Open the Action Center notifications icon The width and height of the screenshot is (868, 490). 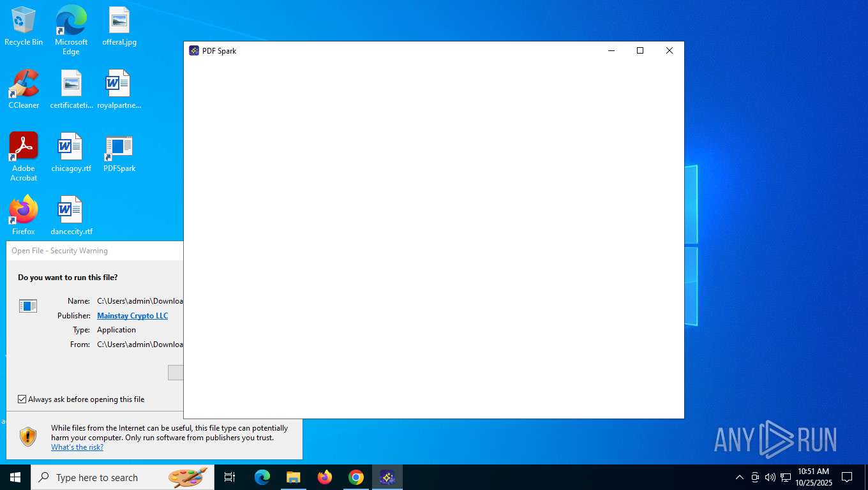847,477
